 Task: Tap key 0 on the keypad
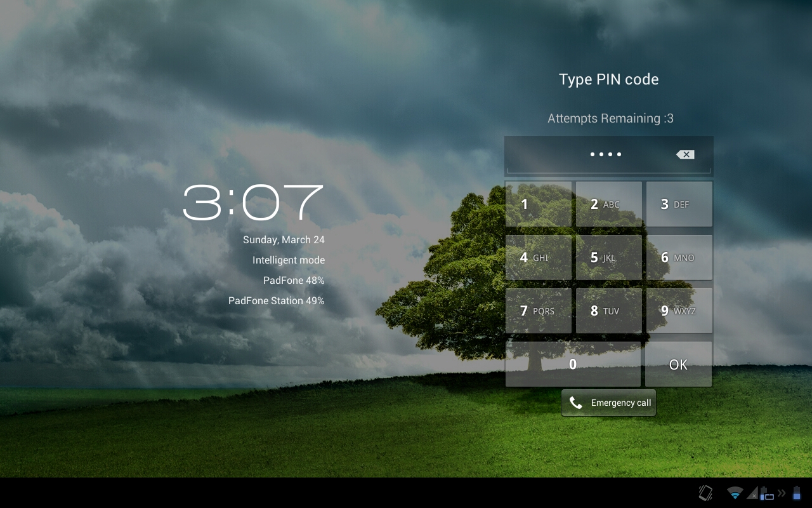[573, 364]
